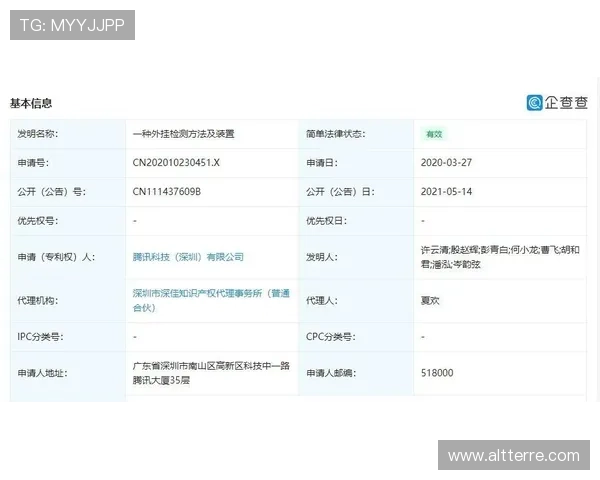The width and height of the screenshot is (600, 480).
Task: Select postal code 518000
Action: click(437, 373)
